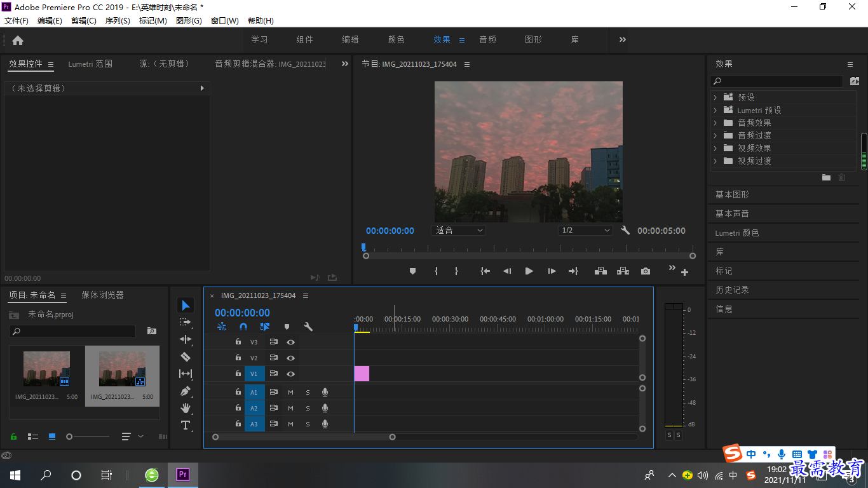
Task: Expand the 音频过渡 folder
Action: coord(715,135)
